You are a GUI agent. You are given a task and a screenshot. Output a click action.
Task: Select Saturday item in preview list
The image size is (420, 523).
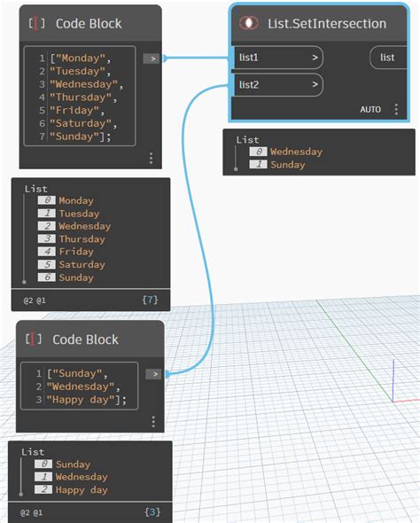pyautogui.click(x=72, y=264)
